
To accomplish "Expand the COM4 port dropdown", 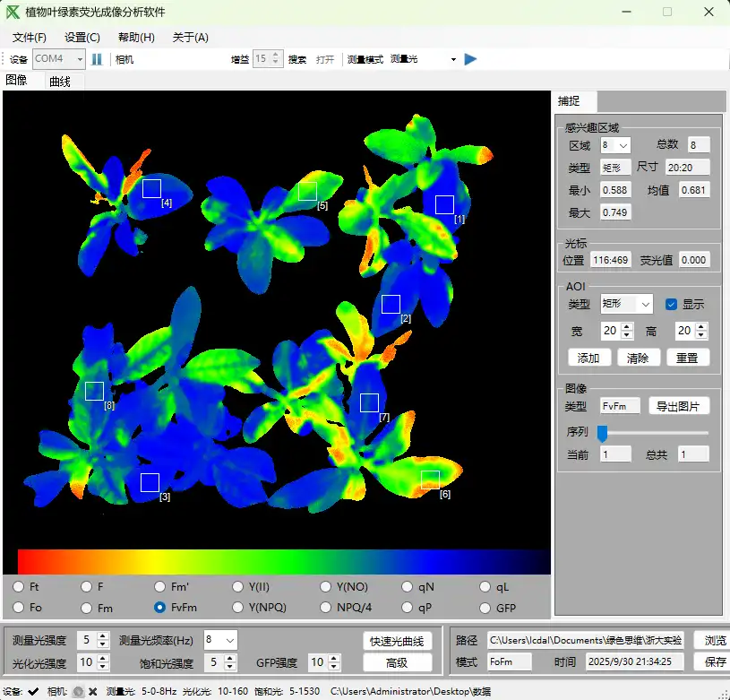I will (78, 59).
